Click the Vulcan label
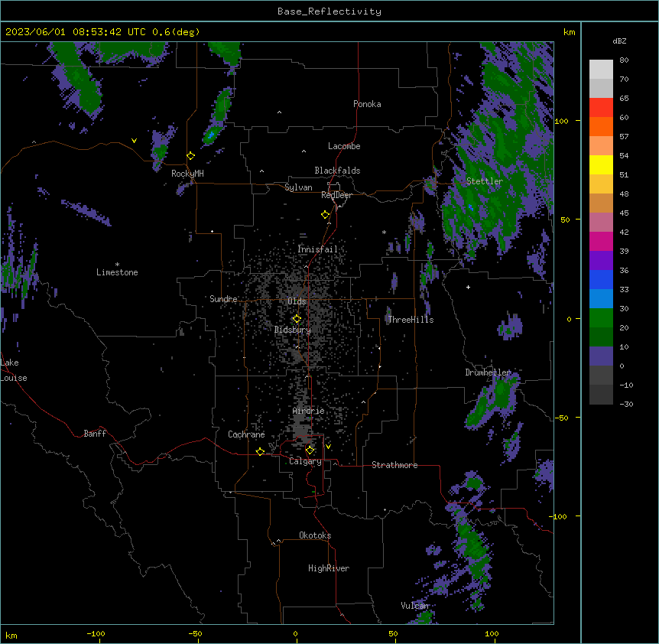 (415, 606)
